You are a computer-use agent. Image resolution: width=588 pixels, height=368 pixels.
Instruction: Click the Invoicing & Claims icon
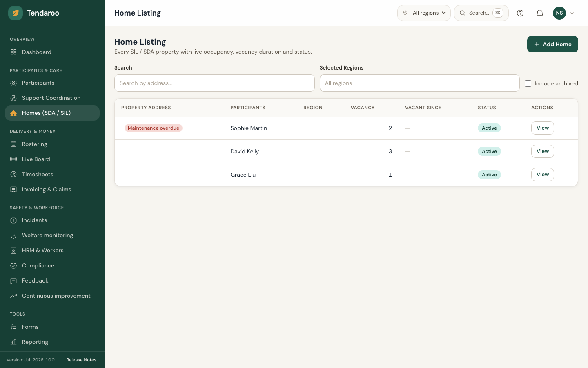(x=13, y=189)
